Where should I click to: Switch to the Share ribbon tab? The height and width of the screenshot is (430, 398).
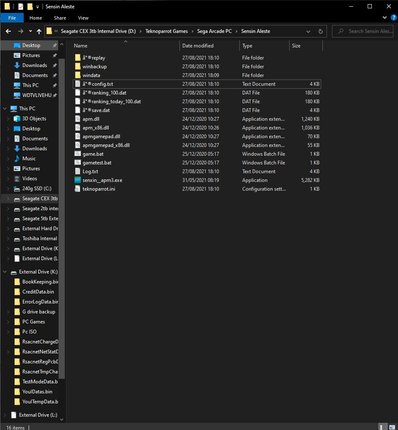[60, 18]
